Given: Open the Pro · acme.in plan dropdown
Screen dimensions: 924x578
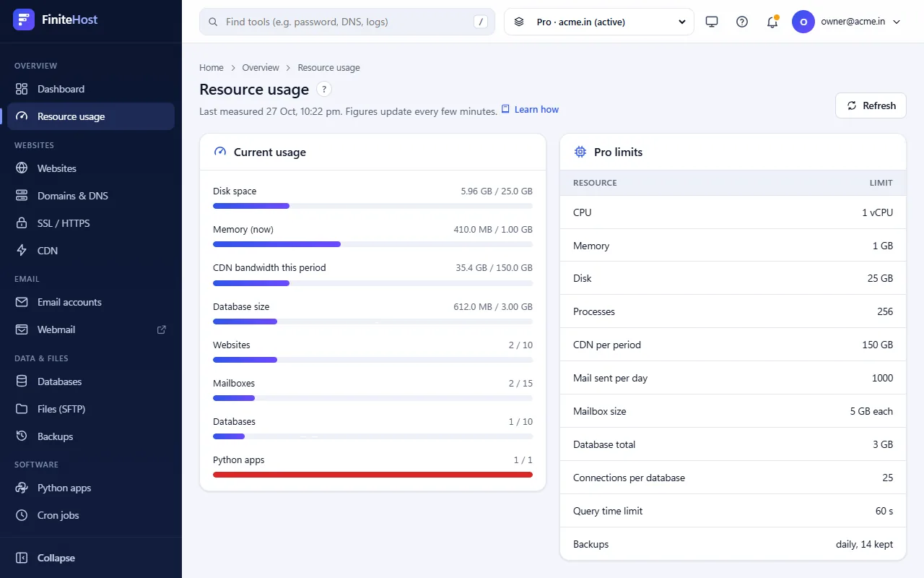Looking at the screenshot, I should [x=599, y=22].
